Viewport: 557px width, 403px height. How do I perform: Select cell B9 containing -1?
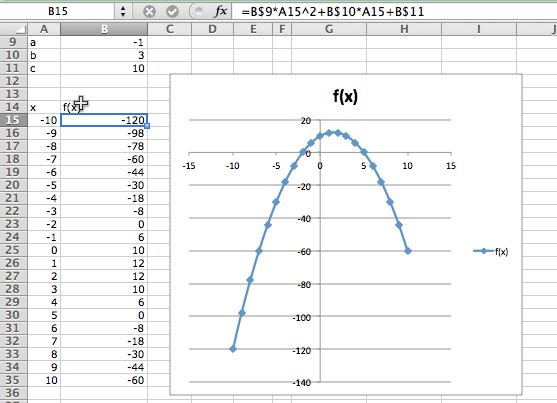tap(104, 42)
